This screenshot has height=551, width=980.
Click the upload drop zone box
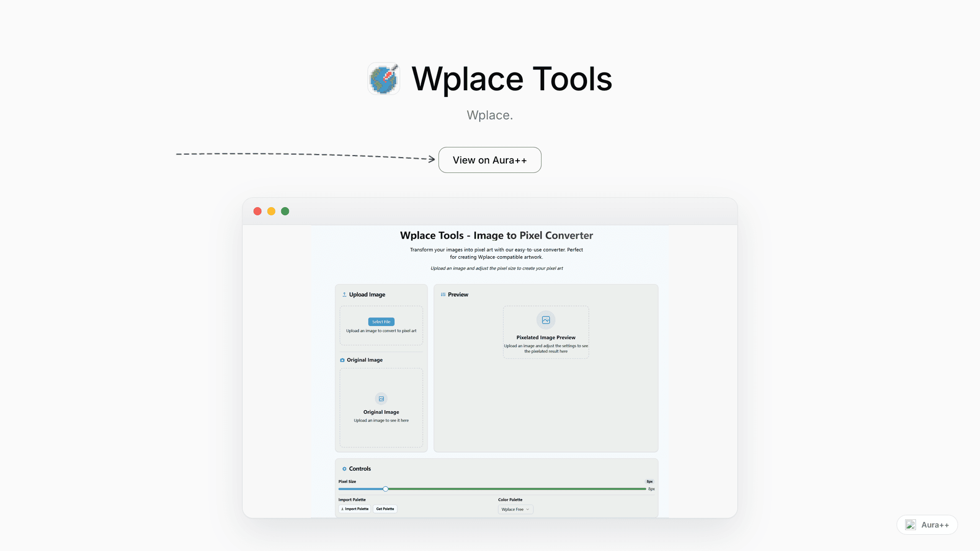pyautogui.click(x=381, y=325)
